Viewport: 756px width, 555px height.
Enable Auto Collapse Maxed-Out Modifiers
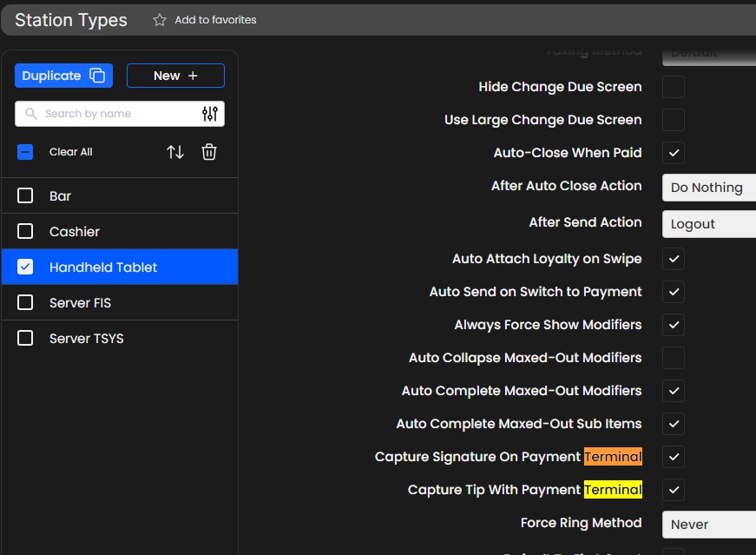tap(674, 358)
